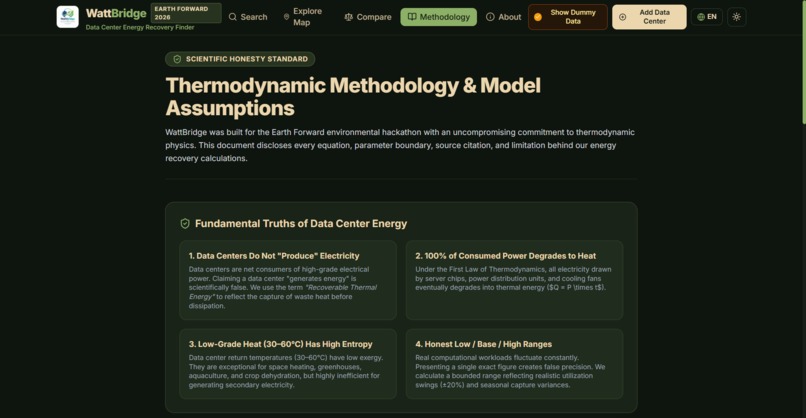The height and width of the screenshot is (418, 806).
Task: Click 'Fundamental Truths of Data Center Energy' heading
Action: (x=301, y=224)
